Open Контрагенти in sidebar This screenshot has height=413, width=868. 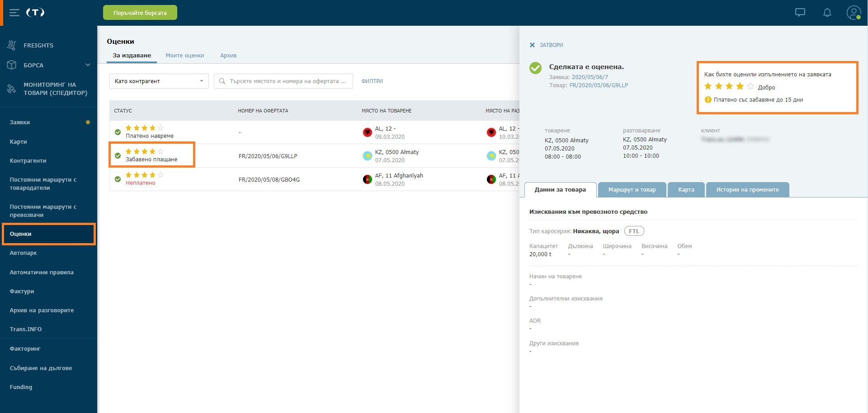coord(28,161)
